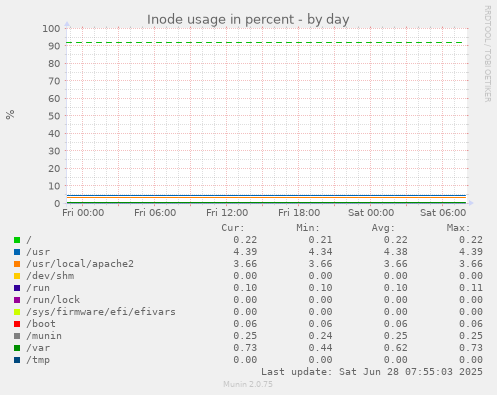Click the /tmp legend label
The height and width of the screenshot is (395, 497).
[x=38, y=360]
